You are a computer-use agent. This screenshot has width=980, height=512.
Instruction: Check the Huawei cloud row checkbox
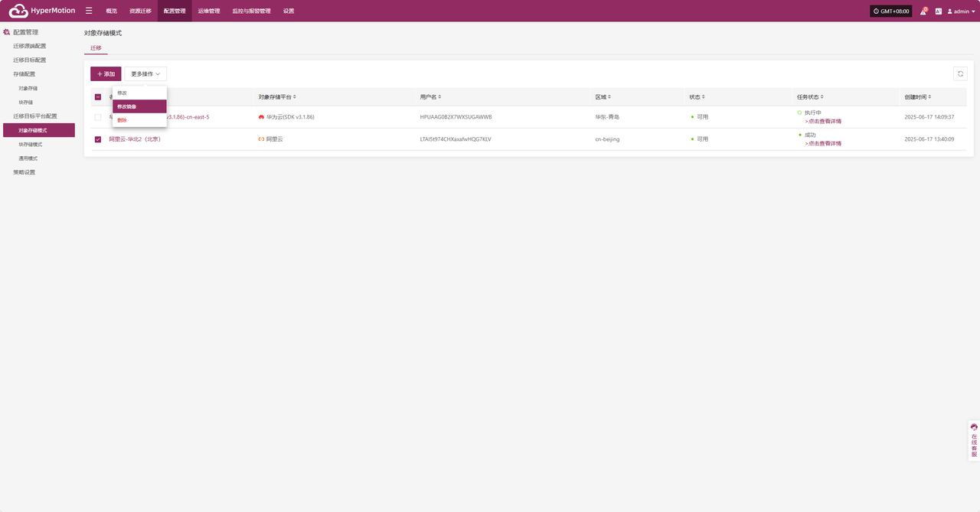coord(98,117)
